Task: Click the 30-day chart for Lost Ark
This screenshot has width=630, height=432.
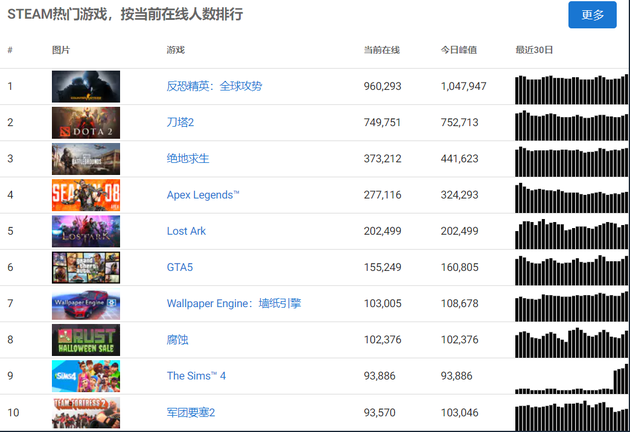Action: coord(572,234)
